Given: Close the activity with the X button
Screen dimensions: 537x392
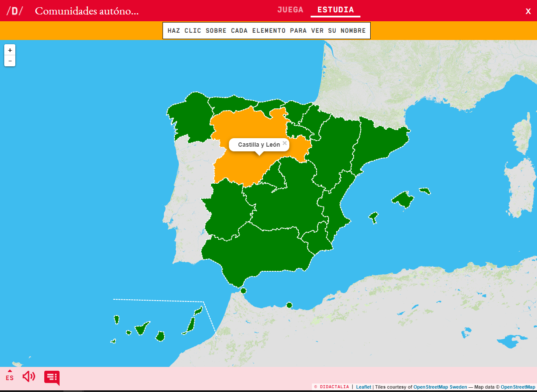Looking at the screenshot, I should click(528, 11).
